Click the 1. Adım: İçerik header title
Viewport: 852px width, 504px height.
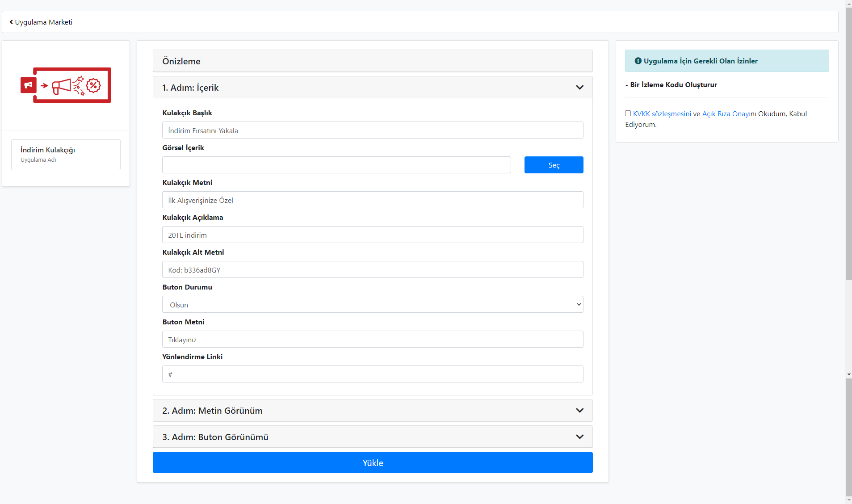190,88
